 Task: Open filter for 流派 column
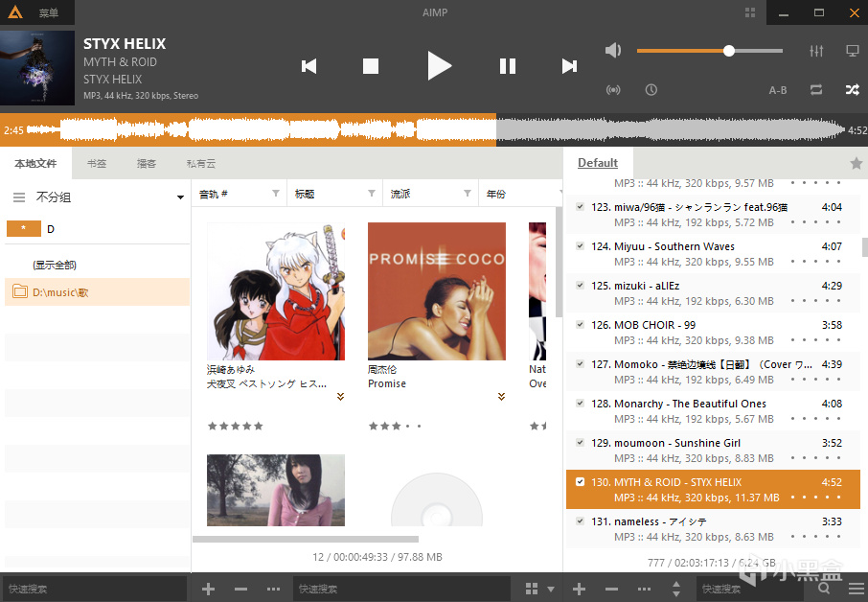point(468,194)
